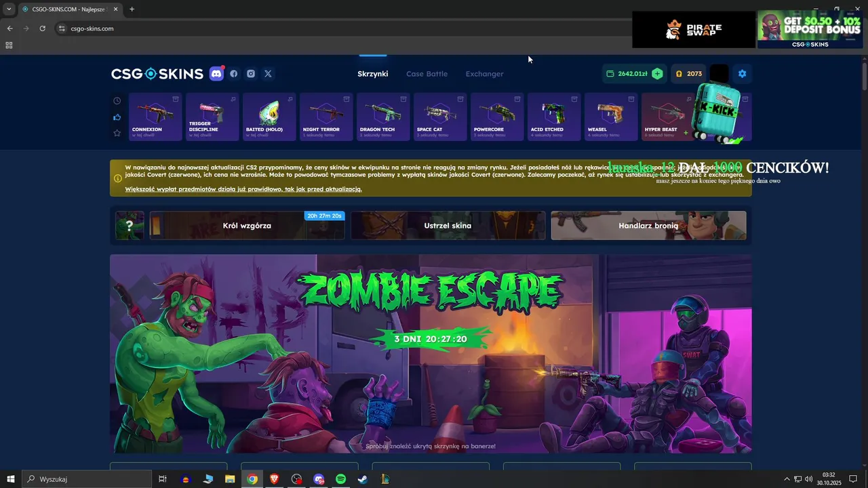Click the event countdown 3 DNI 20:27:20

click(x=431, y=339)
